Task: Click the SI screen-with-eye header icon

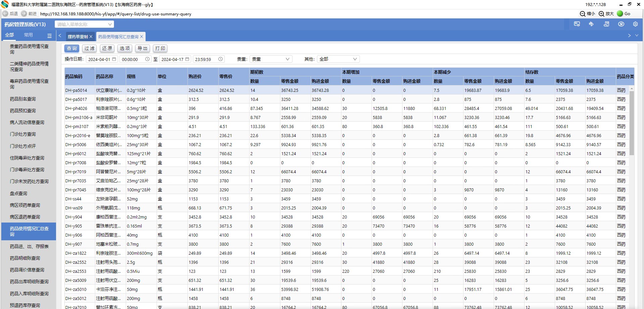Action: coord(577,24)
